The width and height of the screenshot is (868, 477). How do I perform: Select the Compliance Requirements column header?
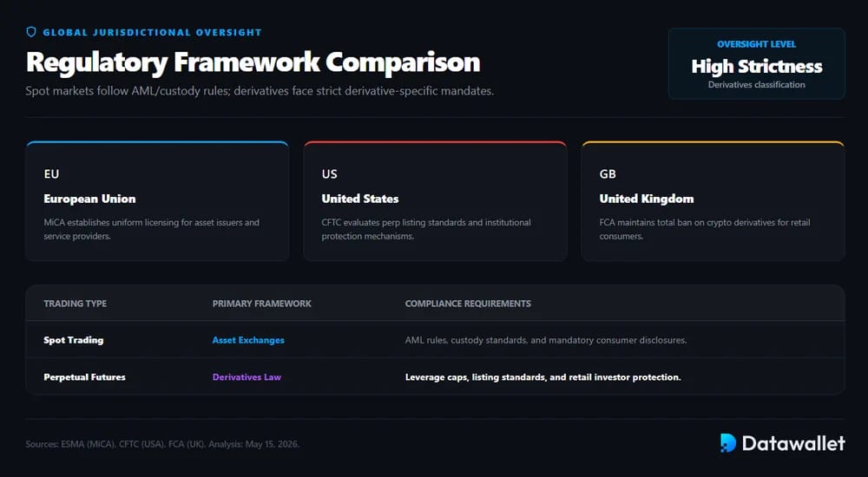point(468,304)
